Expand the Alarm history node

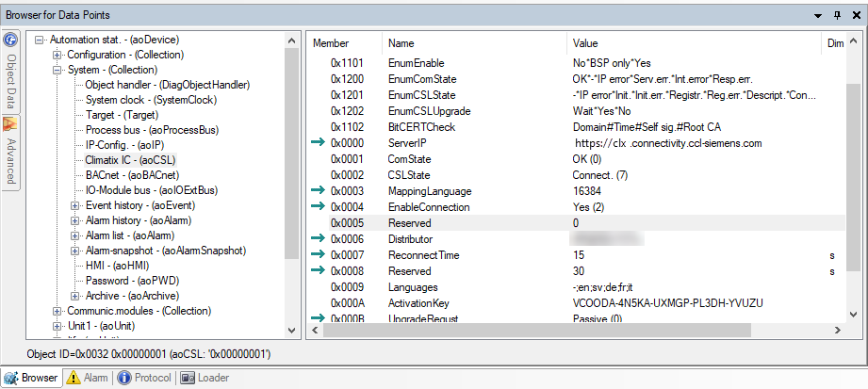pyautogui.click(x=74, y=220)
